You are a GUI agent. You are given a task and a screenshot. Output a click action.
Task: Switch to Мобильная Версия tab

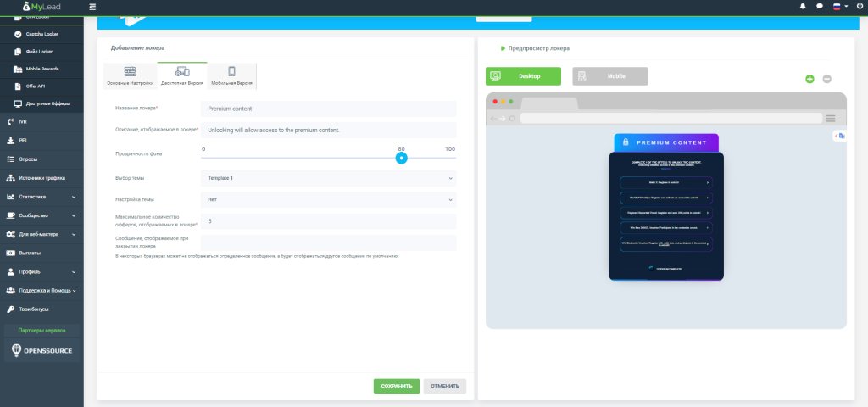(231, 75)
